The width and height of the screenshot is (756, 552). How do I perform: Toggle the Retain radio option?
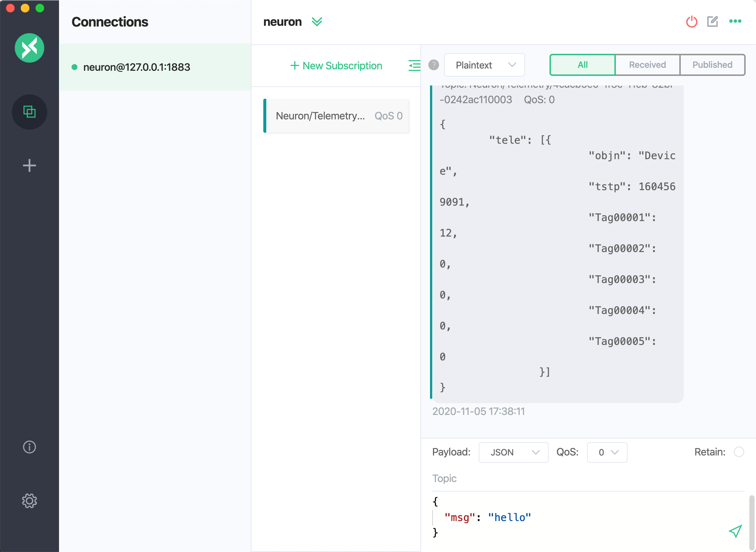(739, 452)
